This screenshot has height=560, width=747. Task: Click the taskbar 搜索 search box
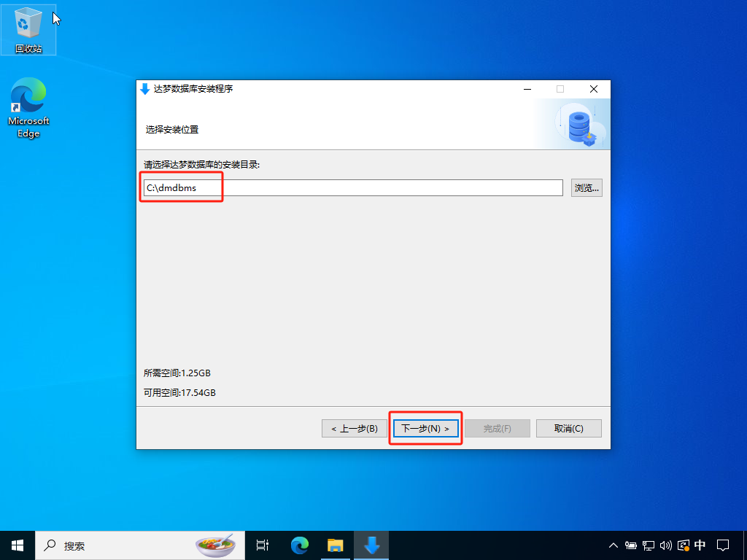point(139,545)
